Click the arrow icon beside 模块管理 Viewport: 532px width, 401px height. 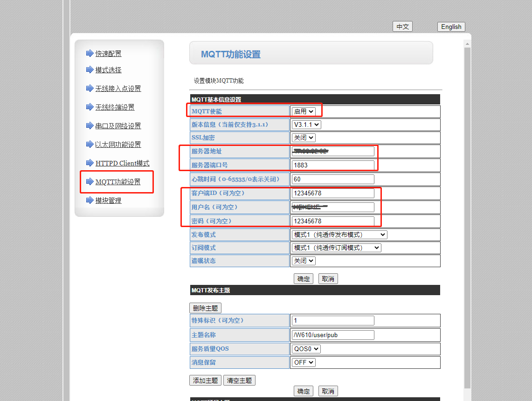[x=90, y=200]
